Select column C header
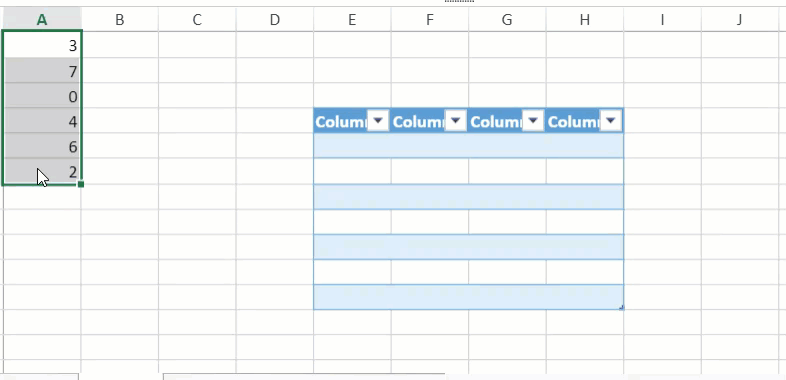786x380 pixels. click(197, 20)
